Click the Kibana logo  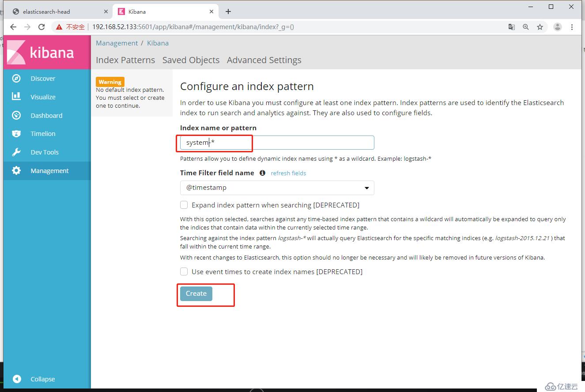click(x=47, y=53)
